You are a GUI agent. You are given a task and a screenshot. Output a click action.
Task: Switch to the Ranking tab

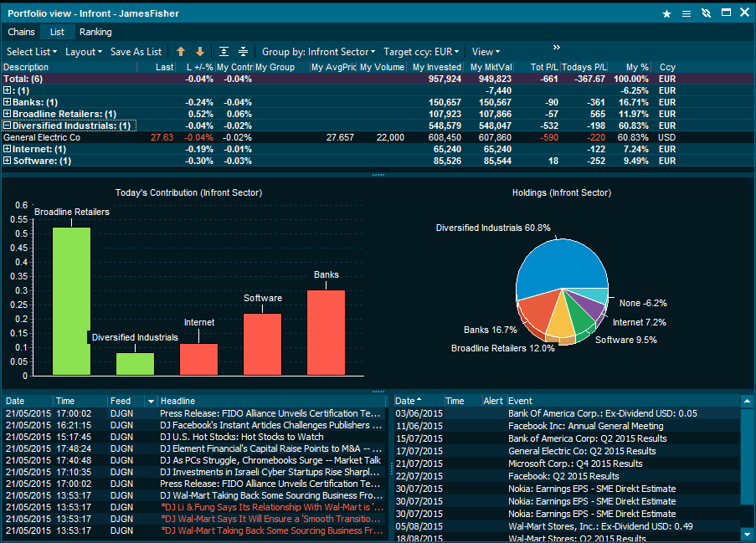[95, 32]
